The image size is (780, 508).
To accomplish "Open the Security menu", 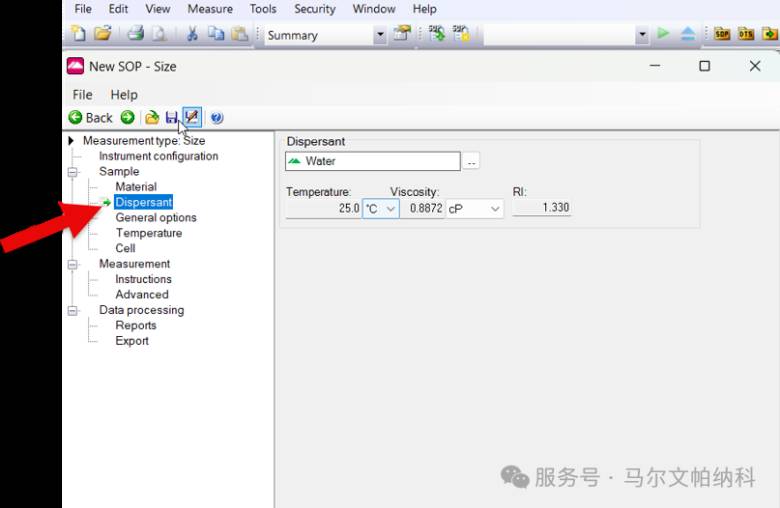I will click(315, 9).
